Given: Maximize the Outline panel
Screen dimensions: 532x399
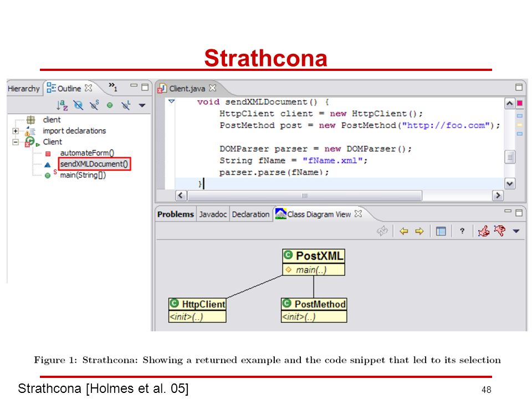Looking at the screenshot, I should 145,87.
